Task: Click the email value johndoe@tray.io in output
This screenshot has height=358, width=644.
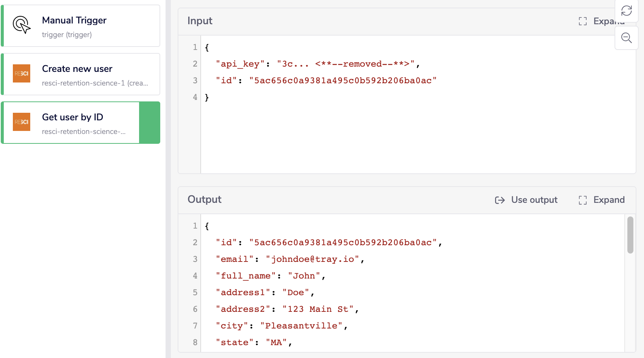Action: point(312,259)
